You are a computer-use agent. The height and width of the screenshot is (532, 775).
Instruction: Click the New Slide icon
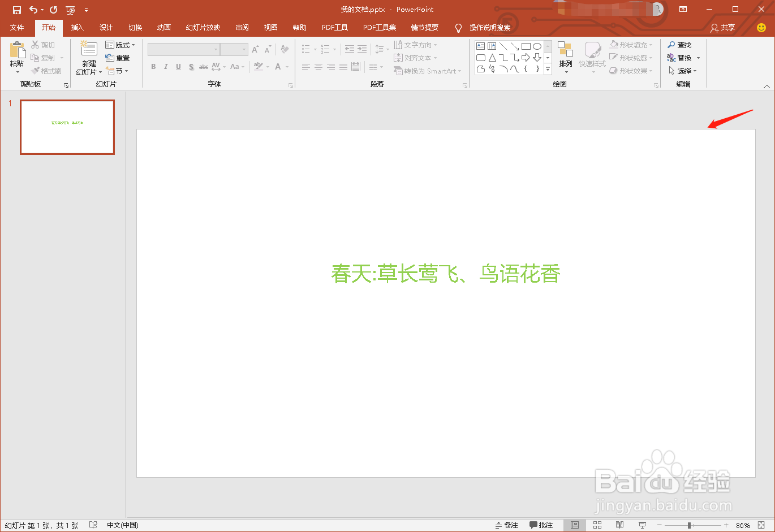[89, 49]
